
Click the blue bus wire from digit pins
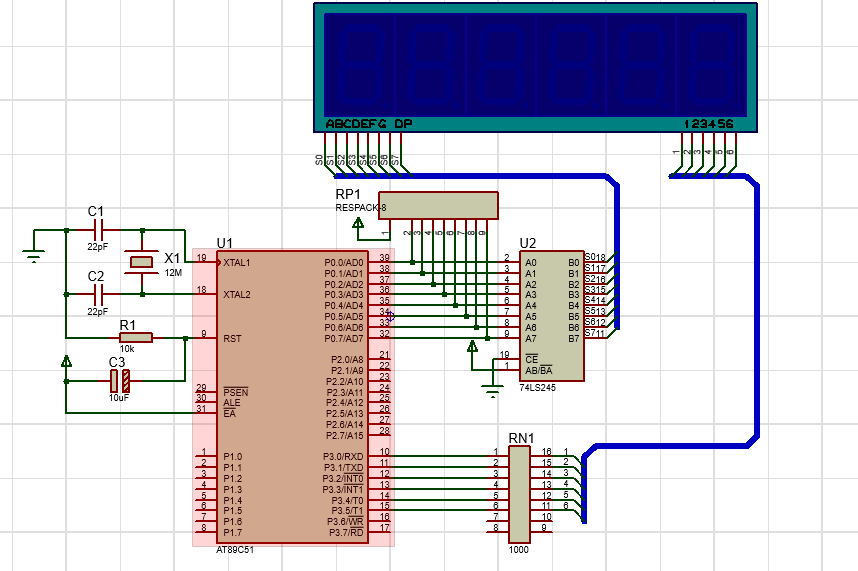757,312
